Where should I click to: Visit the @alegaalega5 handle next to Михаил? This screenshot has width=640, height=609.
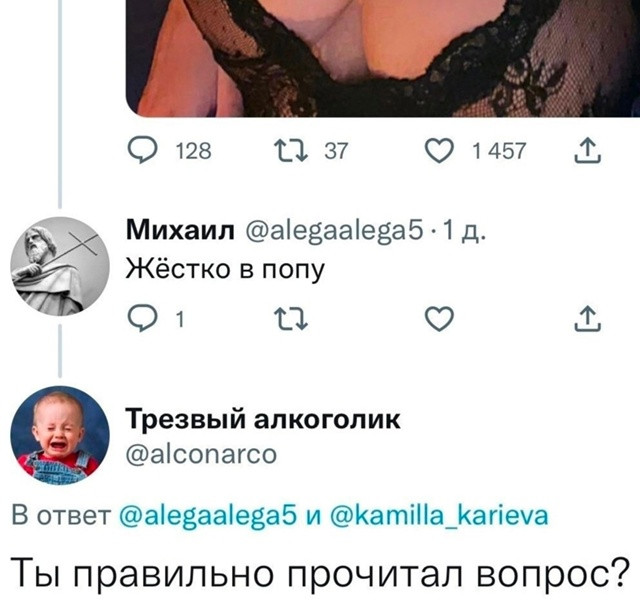pos(334,231)
